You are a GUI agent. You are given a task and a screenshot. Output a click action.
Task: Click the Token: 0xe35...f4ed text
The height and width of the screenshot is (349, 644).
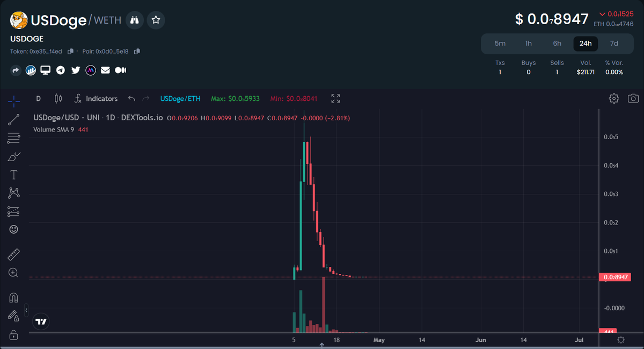point(36,52)
